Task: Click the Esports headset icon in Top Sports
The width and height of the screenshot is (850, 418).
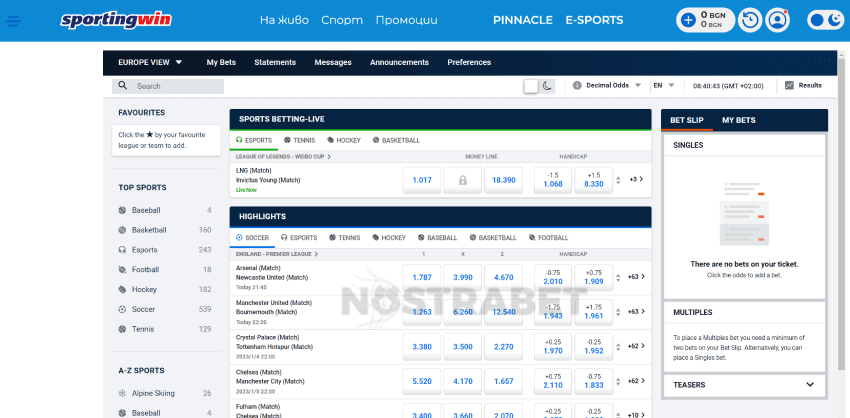Action: click(122, 250)
